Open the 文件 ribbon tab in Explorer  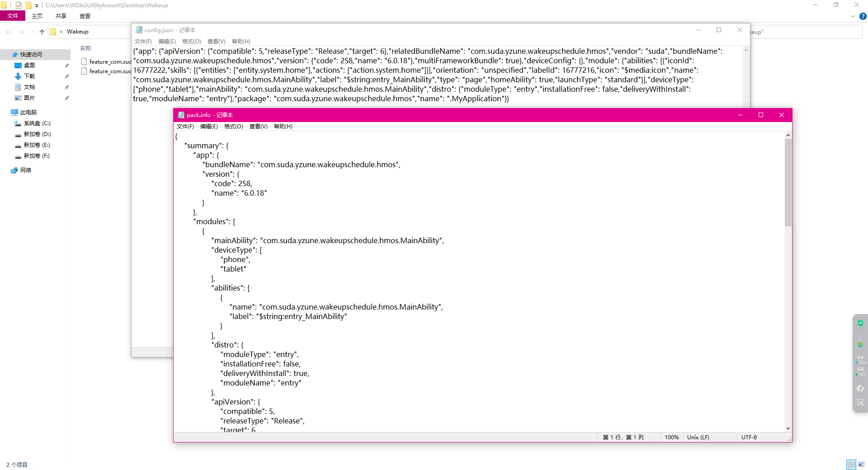13,16
